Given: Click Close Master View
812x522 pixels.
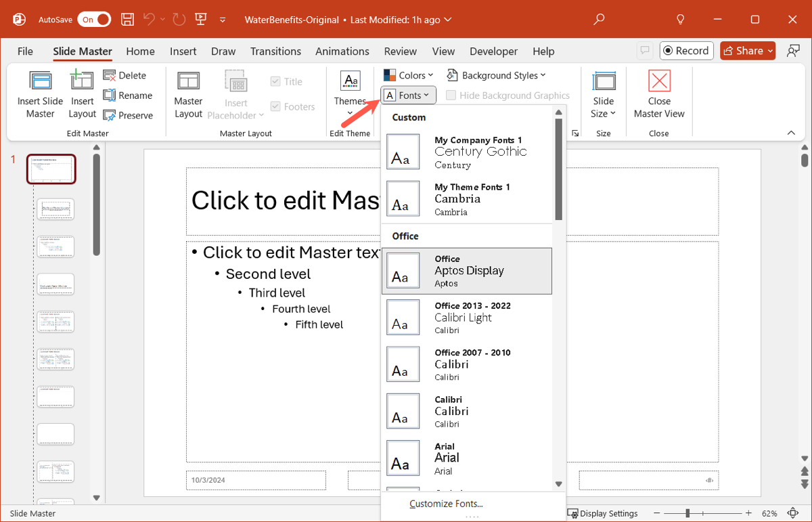Looking at the screenshot, I should [659, 94].
